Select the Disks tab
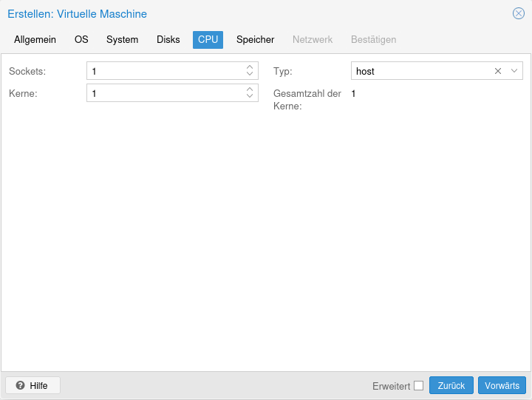This screenshot has width=532, height=400. coord(168,40)
